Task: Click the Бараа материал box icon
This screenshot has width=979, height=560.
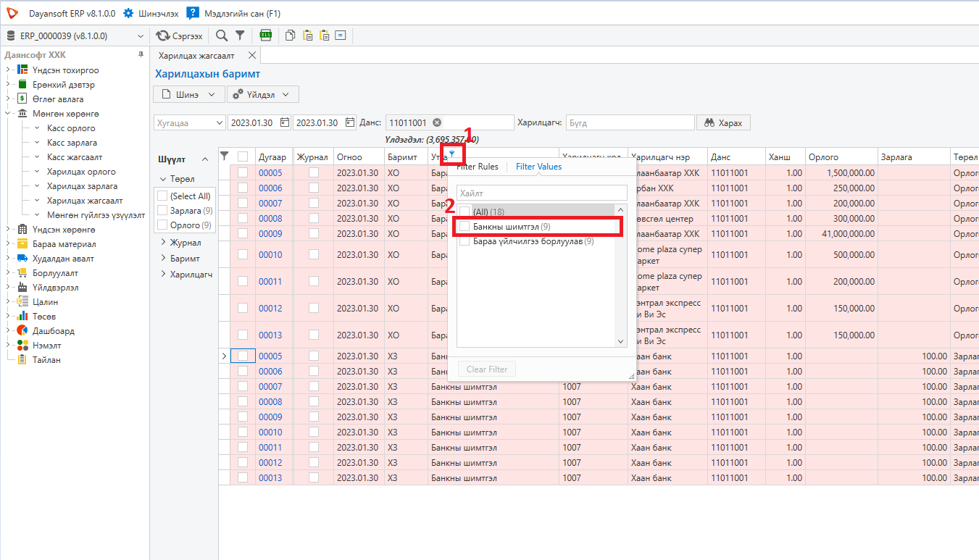Action: [x=22, y=244]
